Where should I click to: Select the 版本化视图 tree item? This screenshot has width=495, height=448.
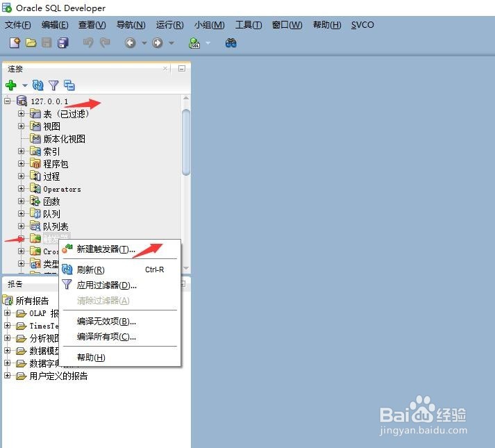pyautogui.click(x=64, y=139)
